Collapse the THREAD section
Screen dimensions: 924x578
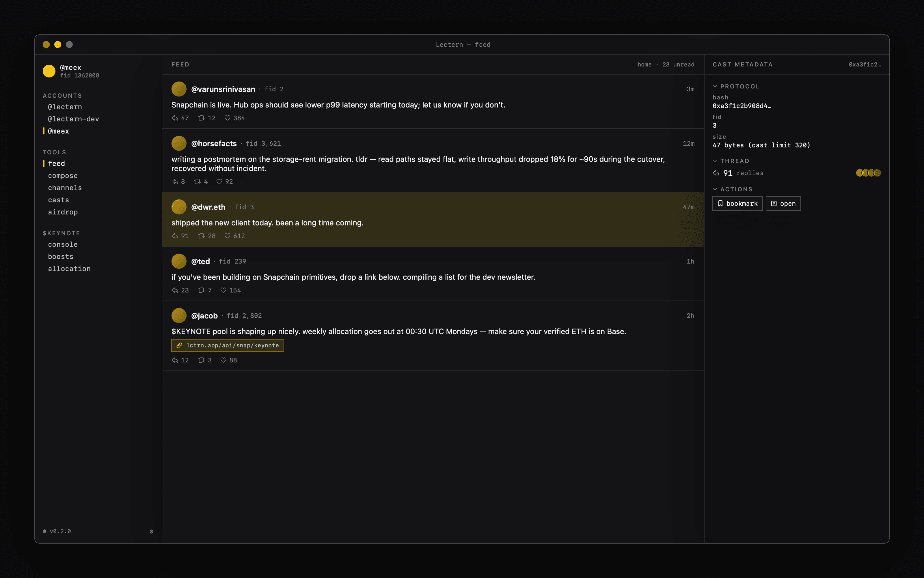click(x=731, y=161)
